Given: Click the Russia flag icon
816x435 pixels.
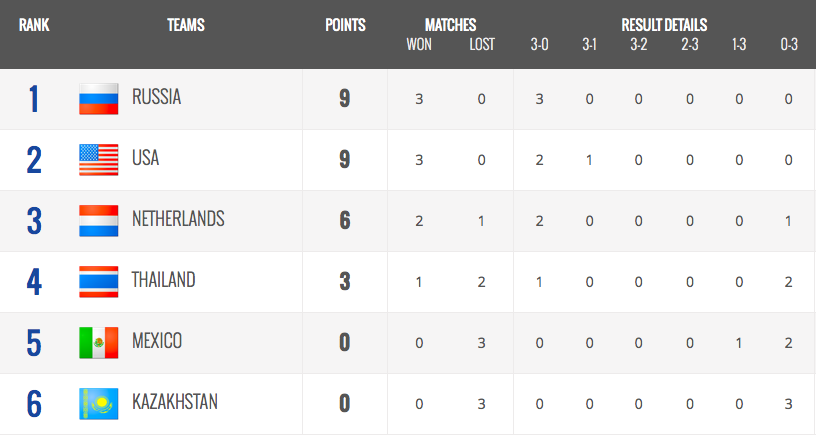Looking at the screenshot, I should click(99, 99).
